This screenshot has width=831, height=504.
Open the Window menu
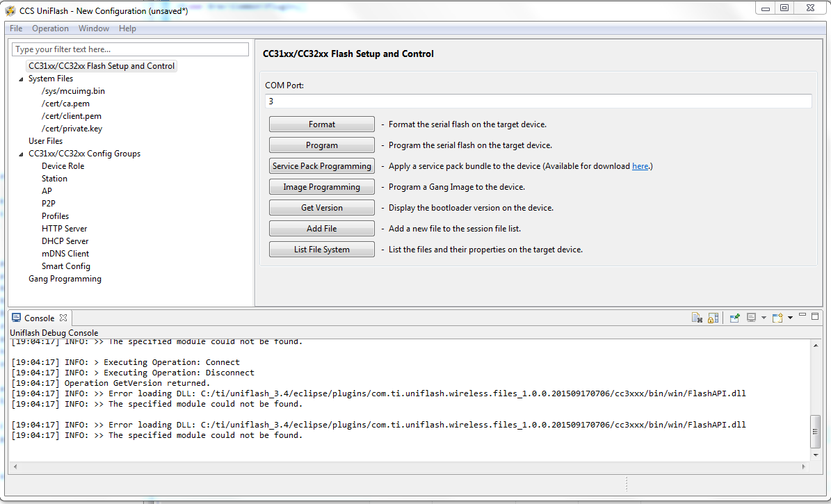[x=93, y=29]
